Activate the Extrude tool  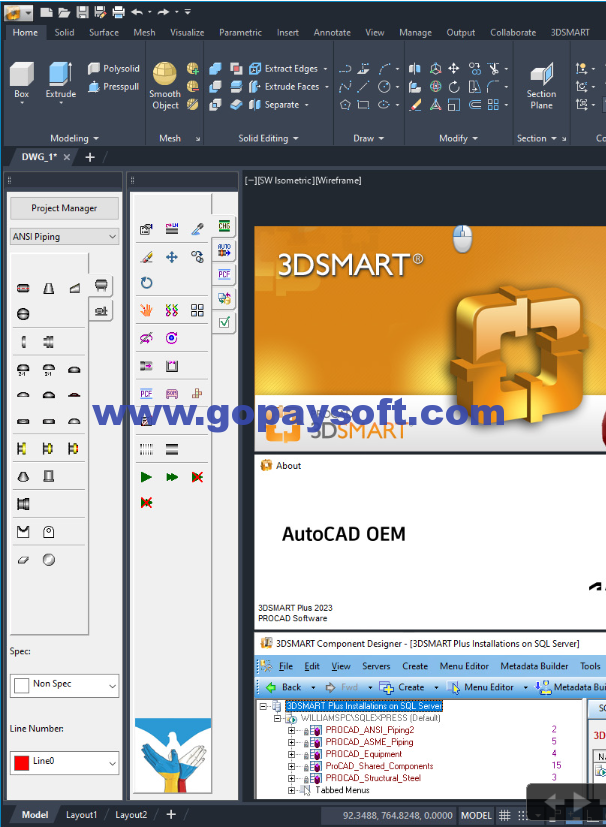click(61, 80)
